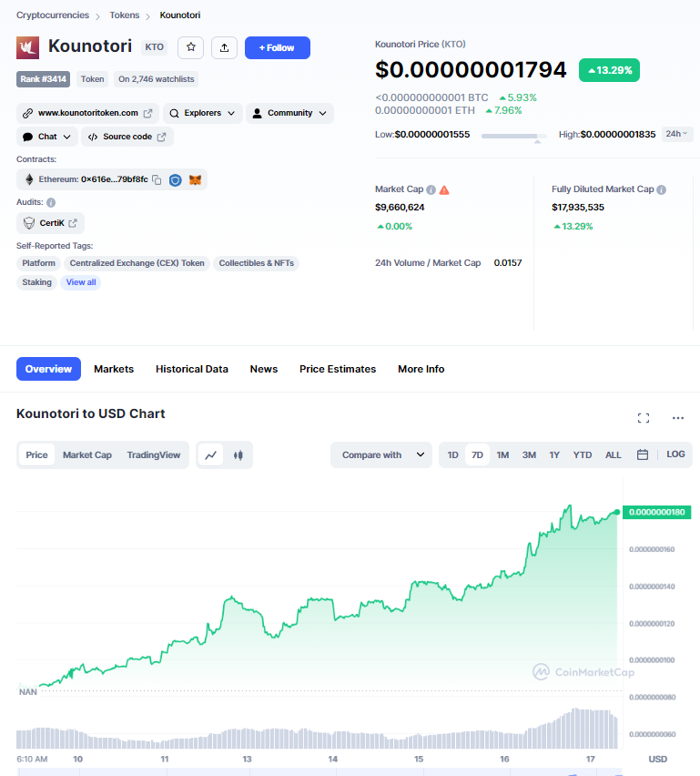
Task: Go to Tokens breadcrumb
Action: pos(124,15)
